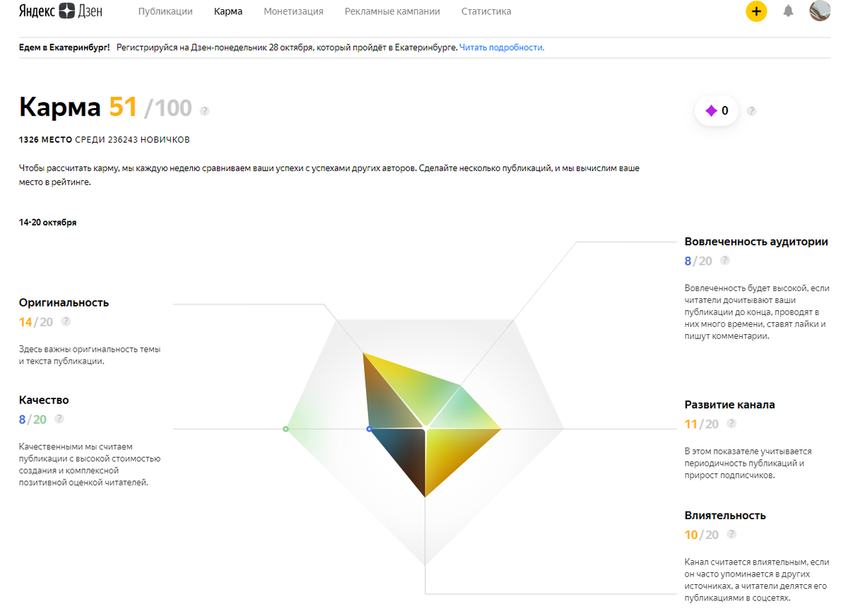Open the Yandex Zen logo home link
The height and width of the screenshot is (616, 848).
click(x=61, y=11)
